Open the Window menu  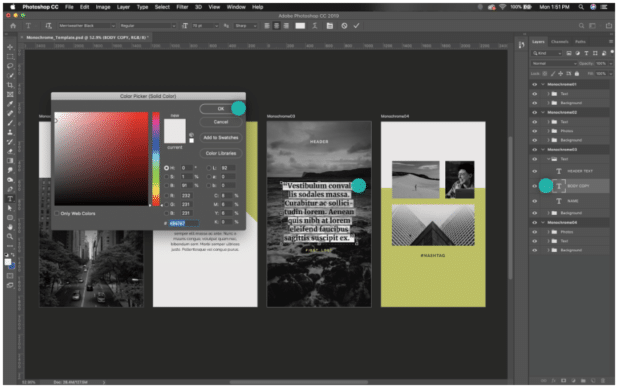tap(236, 7)
